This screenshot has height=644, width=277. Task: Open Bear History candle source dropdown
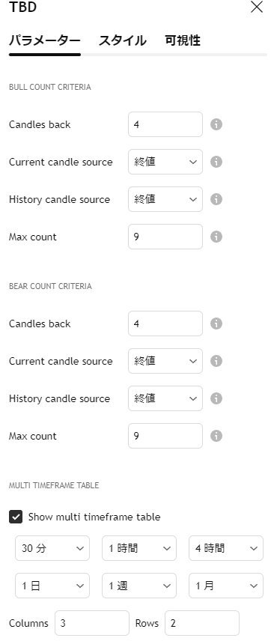165,398
